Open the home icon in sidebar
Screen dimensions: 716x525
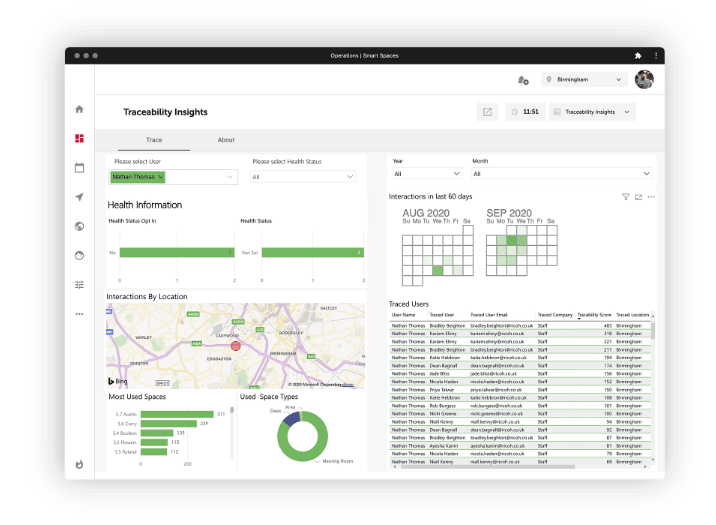pyautogui.click(x=79, y=109)
